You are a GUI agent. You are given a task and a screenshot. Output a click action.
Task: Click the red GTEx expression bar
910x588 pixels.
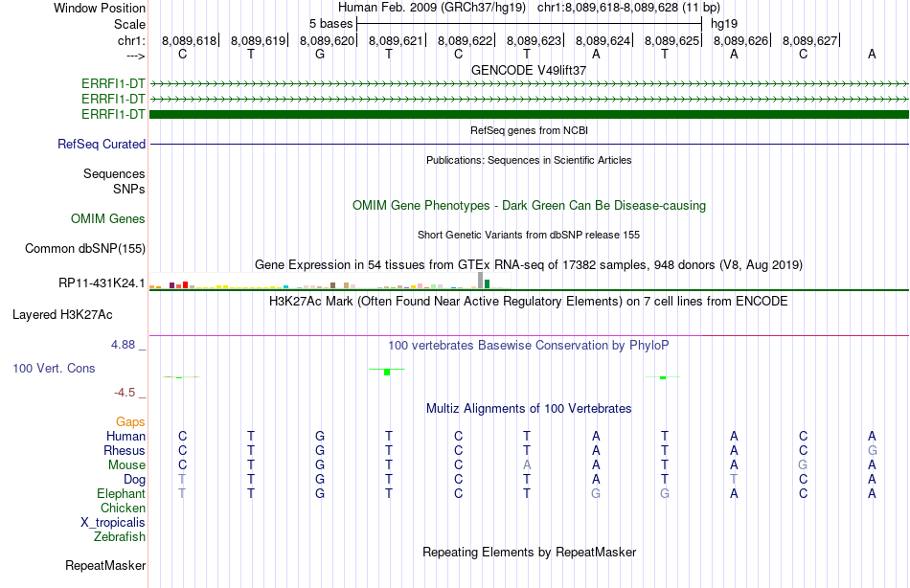pyautogui.click(x=185, y=285)
